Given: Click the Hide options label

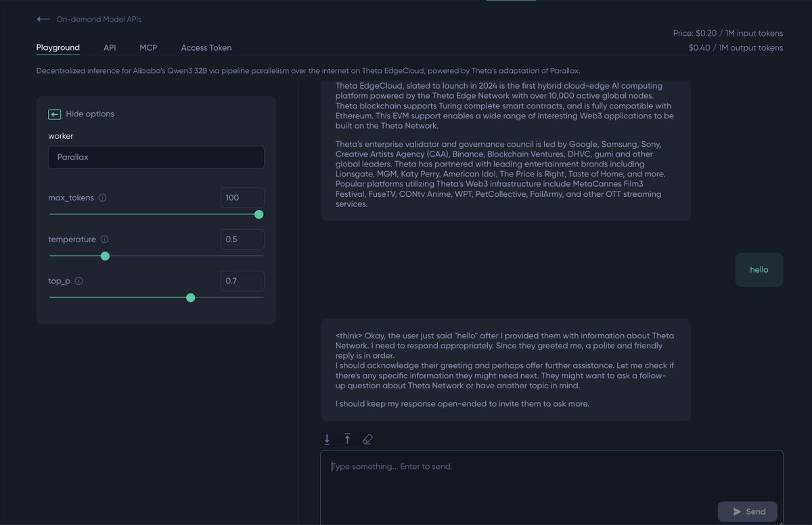Looking at the screenshot, I should pyautogui.click(x=90, y=114).
